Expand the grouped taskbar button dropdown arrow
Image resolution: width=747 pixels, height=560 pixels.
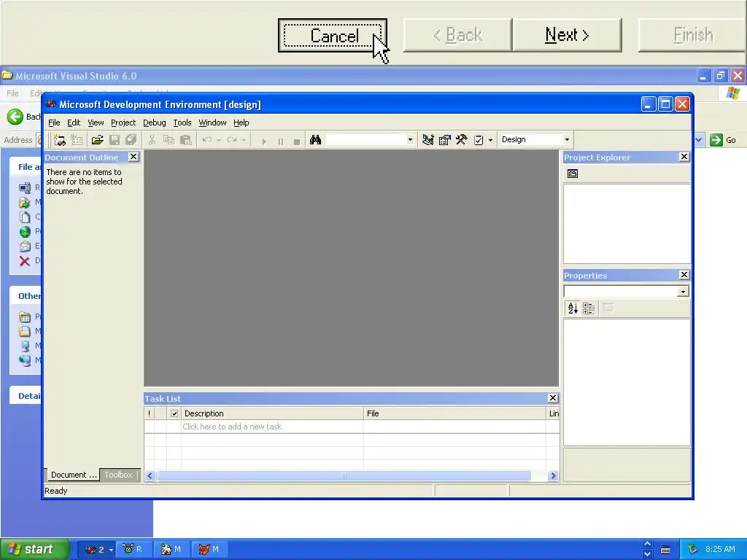tap(111, 550)
